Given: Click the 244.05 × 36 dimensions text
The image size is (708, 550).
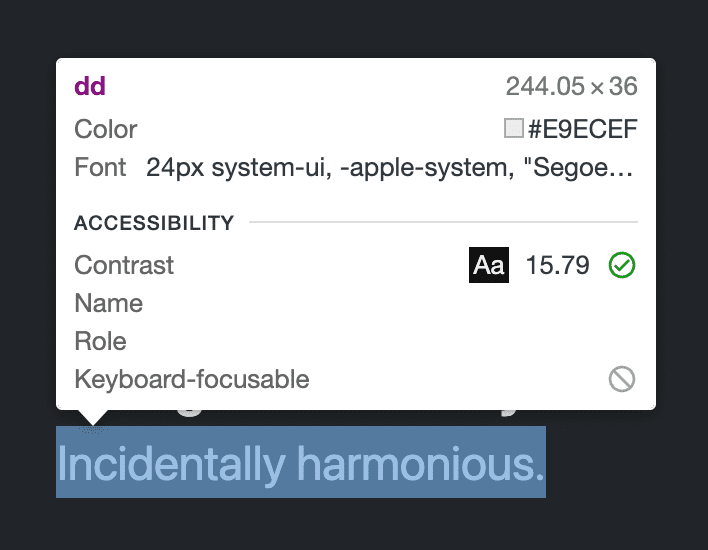Looking at the screenshot, I should [571, 86].
